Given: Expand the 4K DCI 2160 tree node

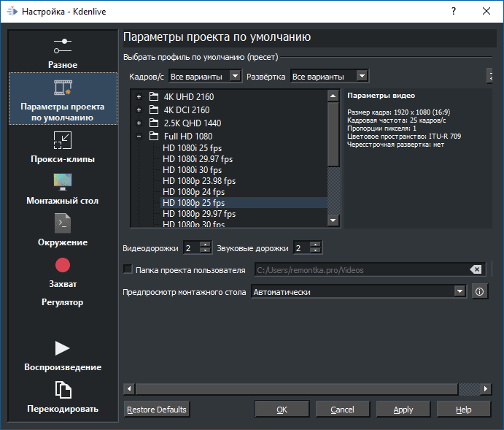Looking at the screenshot, I should [x=139, y=110].
